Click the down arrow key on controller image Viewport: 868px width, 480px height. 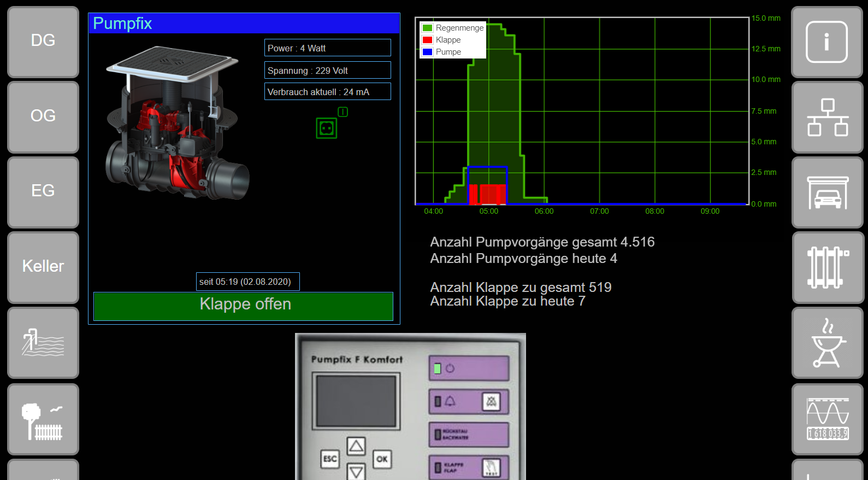click(356, 471)
